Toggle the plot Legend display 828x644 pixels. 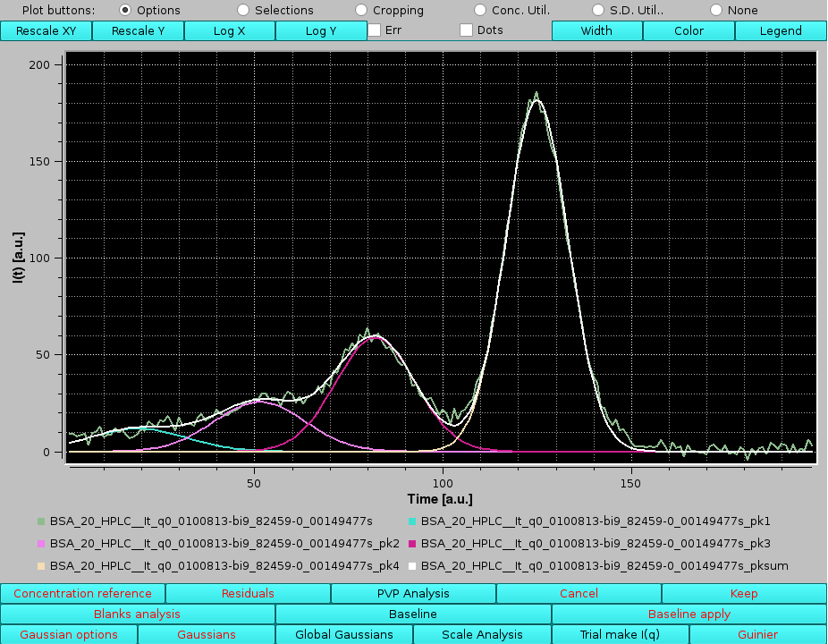coord(780,30)
